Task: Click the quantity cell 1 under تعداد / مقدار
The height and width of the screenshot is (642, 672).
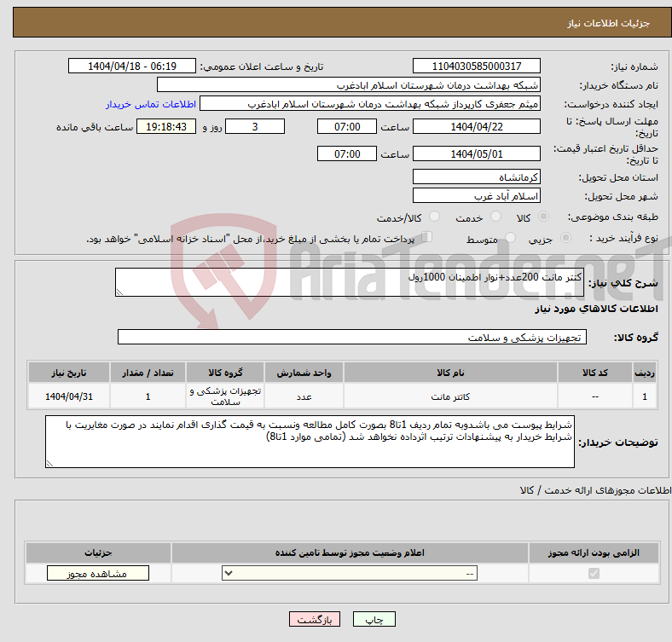Action: (148, 396)
